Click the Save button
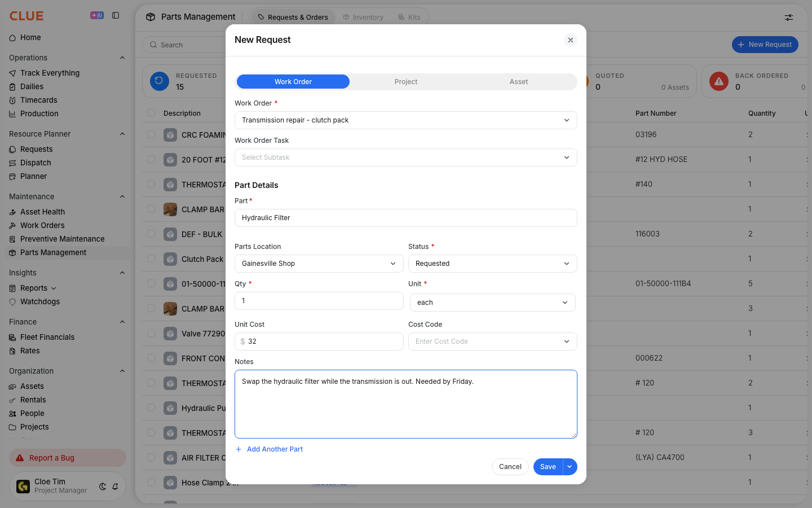 (x=548, y=467)
